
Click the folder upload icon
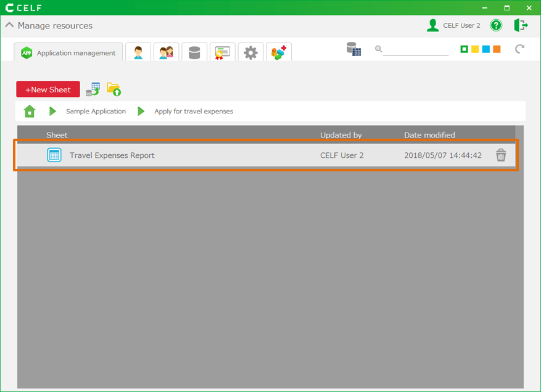point(114,89)
